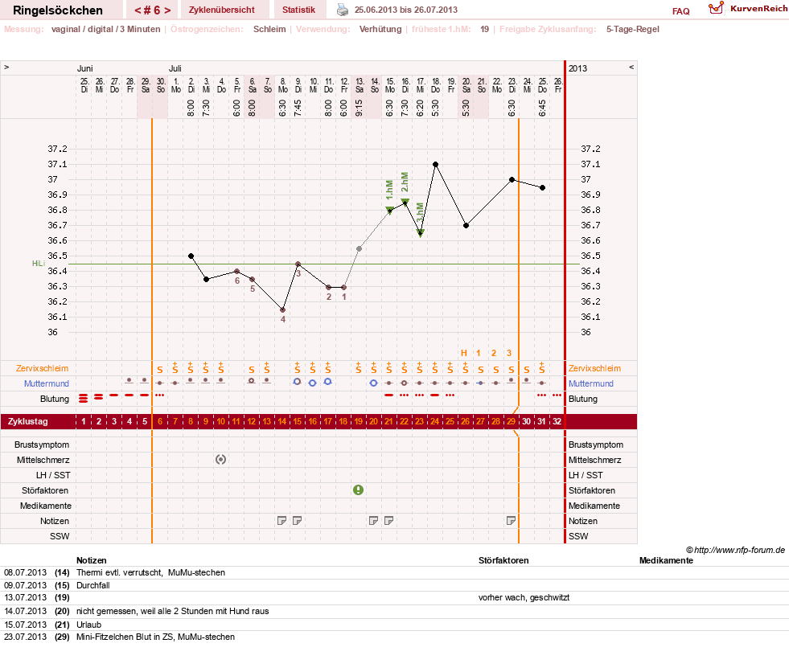This screenshot has height=672, width=789.
Task: Click the printer icon beside the date range
Action: 342,10
